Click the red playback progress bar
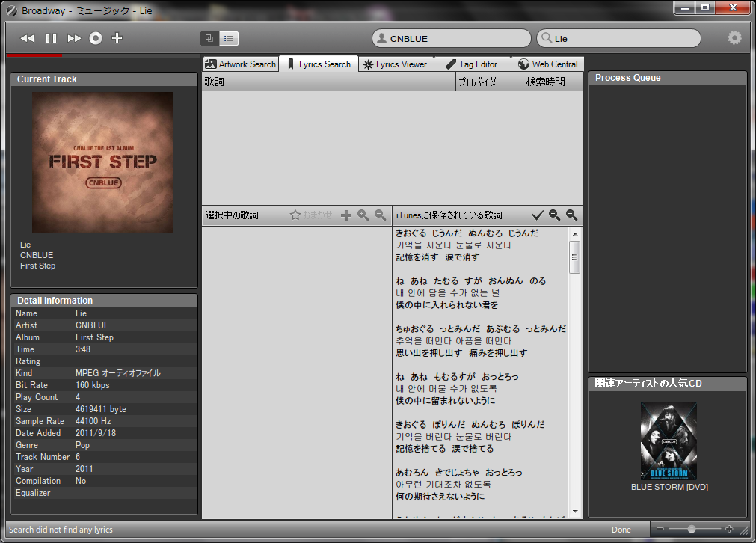 (x=34, y=55)
